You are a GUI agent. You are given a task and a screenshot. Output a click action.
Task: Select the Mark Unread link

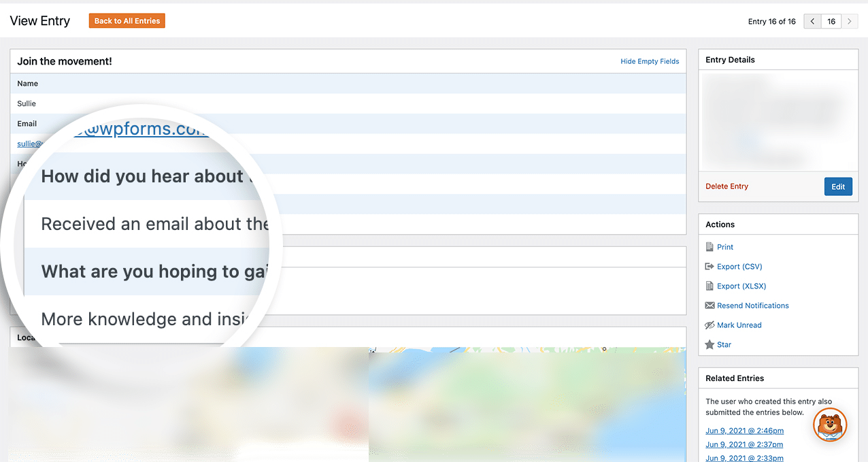739,325
